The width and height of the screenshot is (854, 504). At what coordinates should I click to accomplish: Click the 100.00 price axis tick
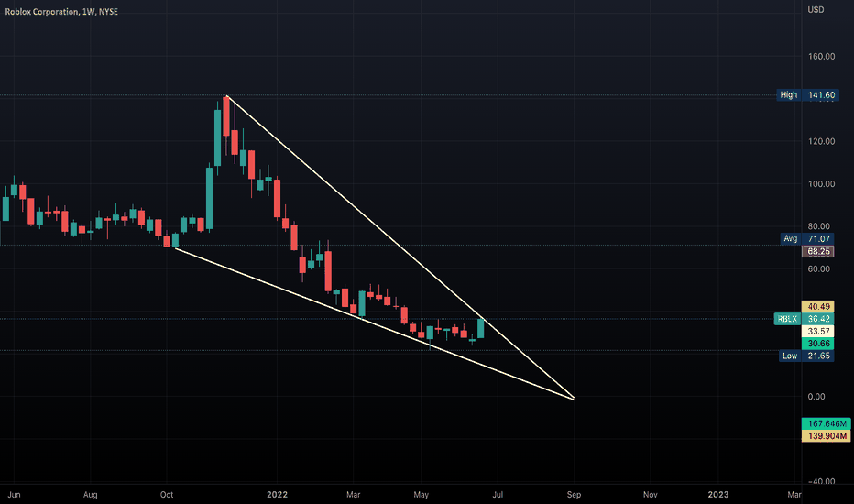[821, 183]
